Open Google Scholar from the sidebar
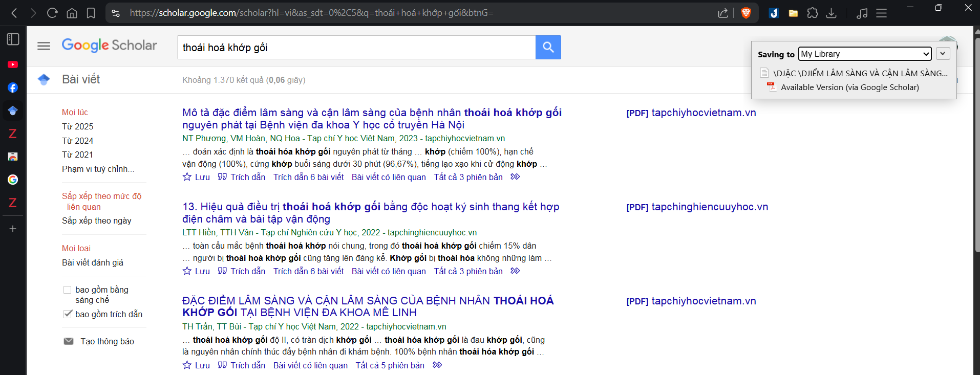The width and height of the screenshot is (980, 375). pos(13,111)
